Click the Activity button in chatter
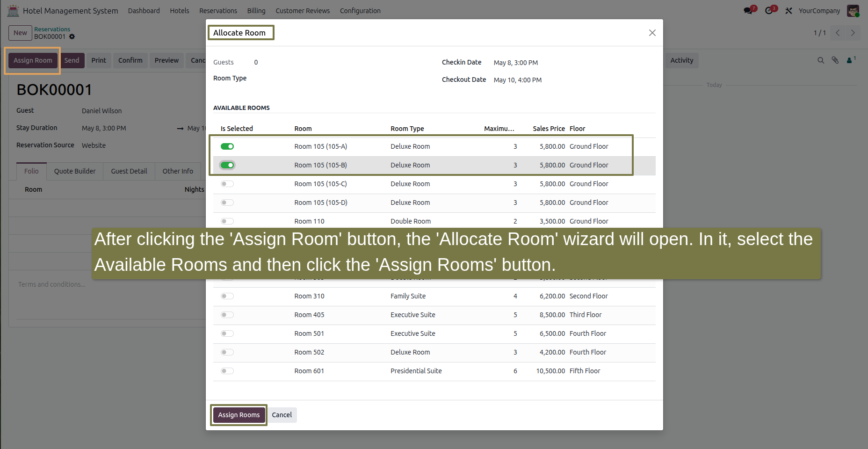This screenshot has height=449, width=868. [682, 60]
